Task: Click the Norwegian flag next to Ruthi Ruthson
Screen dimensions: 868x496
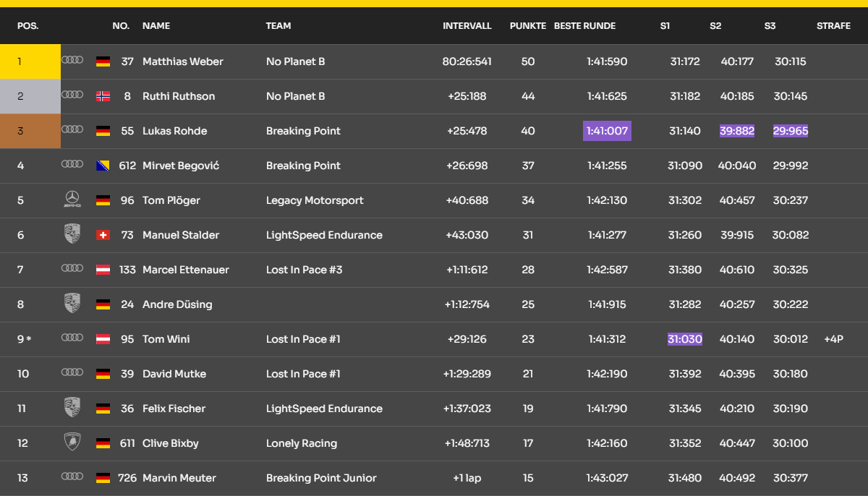Action: [103, 96]
